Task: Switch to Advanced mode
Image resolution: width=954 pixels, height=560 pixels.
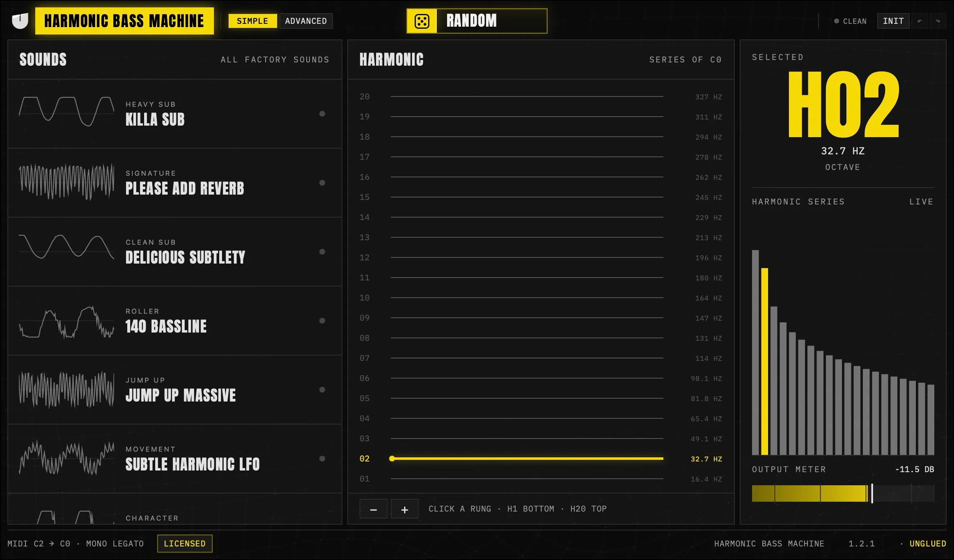Action: (x=306, y=21)
